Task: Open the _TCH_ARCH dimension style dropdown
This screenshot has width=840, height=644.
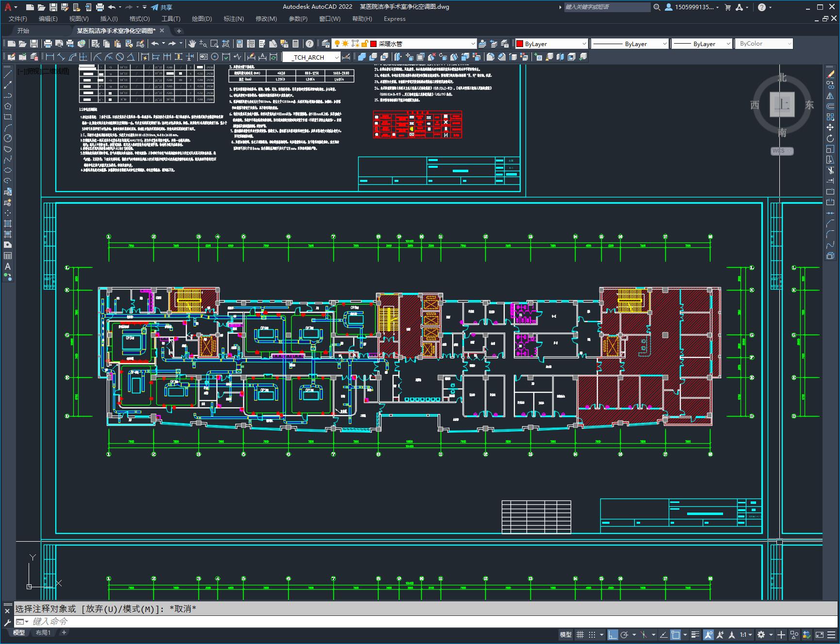Action: (311, 57)
